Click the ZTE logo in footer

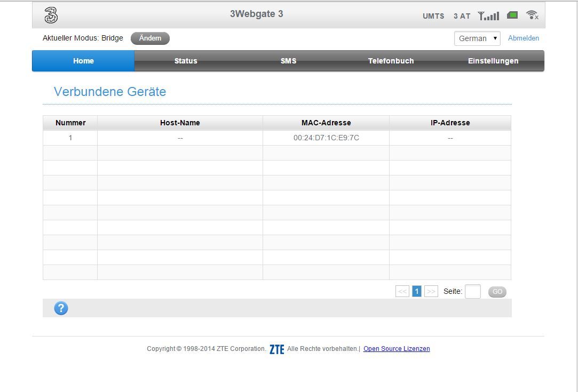(276, 349)
